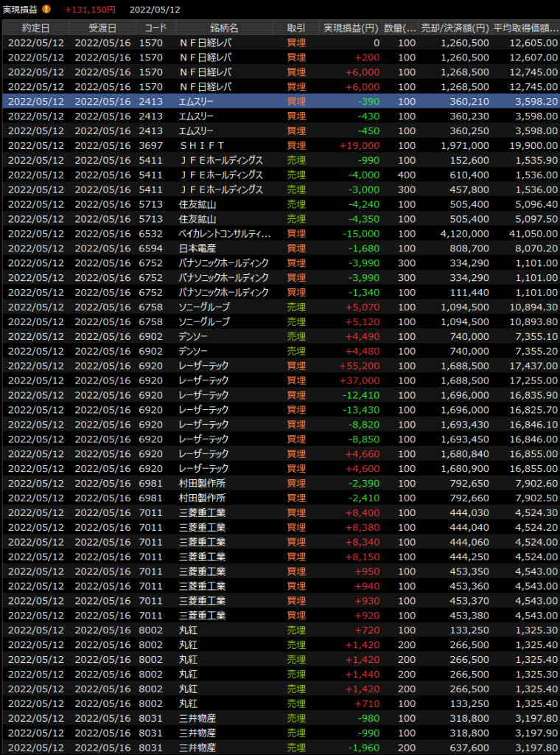Sort by 売却/決済額(円) column header
560x755 pixels.
click(455, 28)
